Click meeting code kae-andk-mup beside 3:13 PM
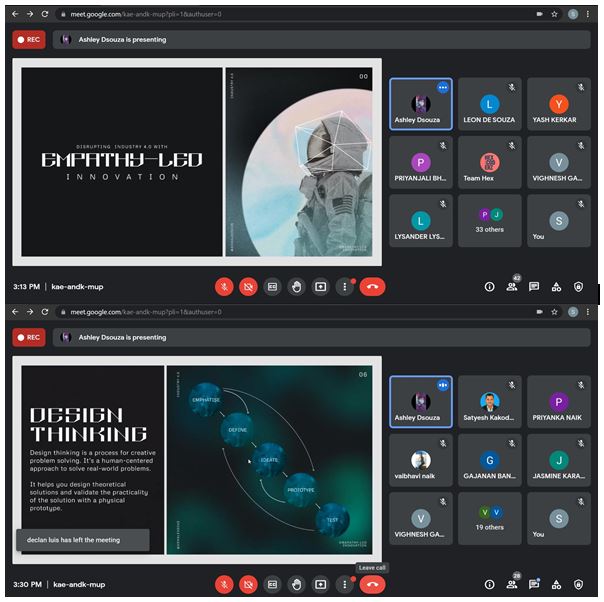This screenshot has height=602, width=604. (77, 287)
